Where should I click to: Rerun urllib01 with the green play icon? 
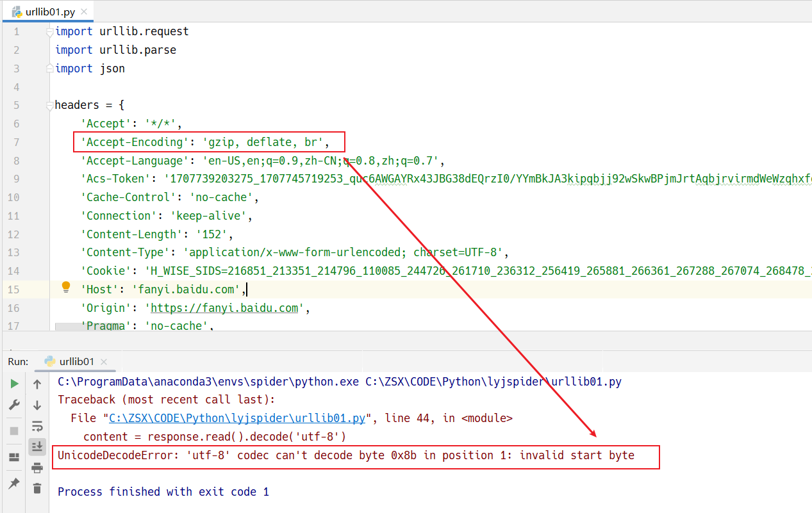(x=14, y=384)
